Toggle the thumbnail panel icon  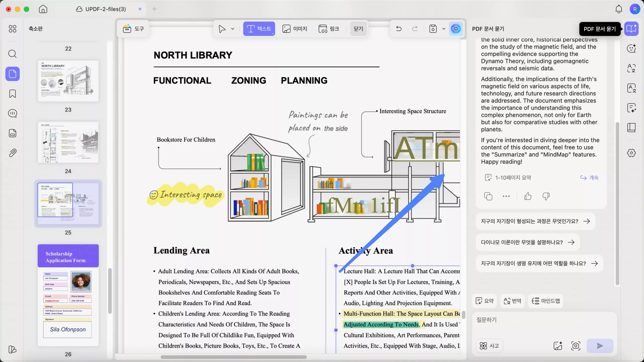(x=12, y=74)
